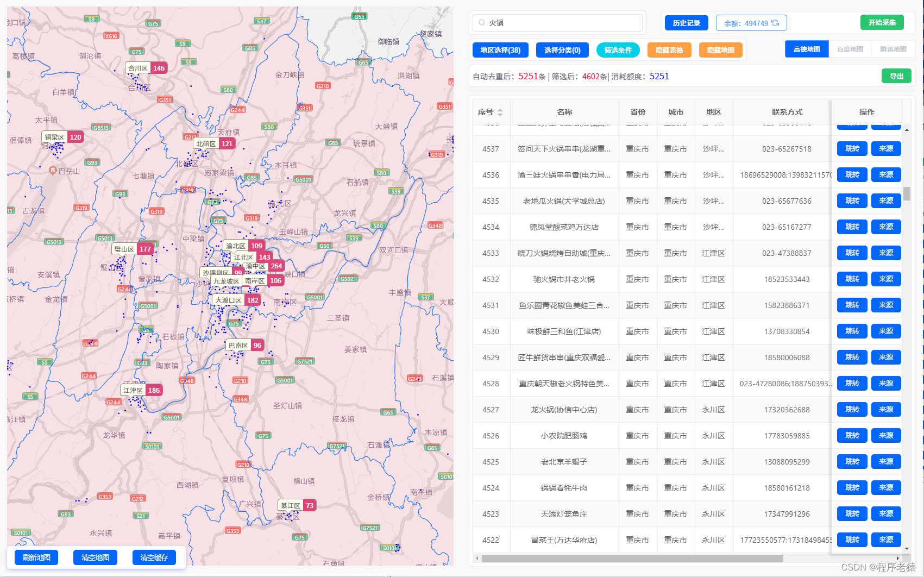
Task: Click the 名称 column header
Action: click(564, 112)
